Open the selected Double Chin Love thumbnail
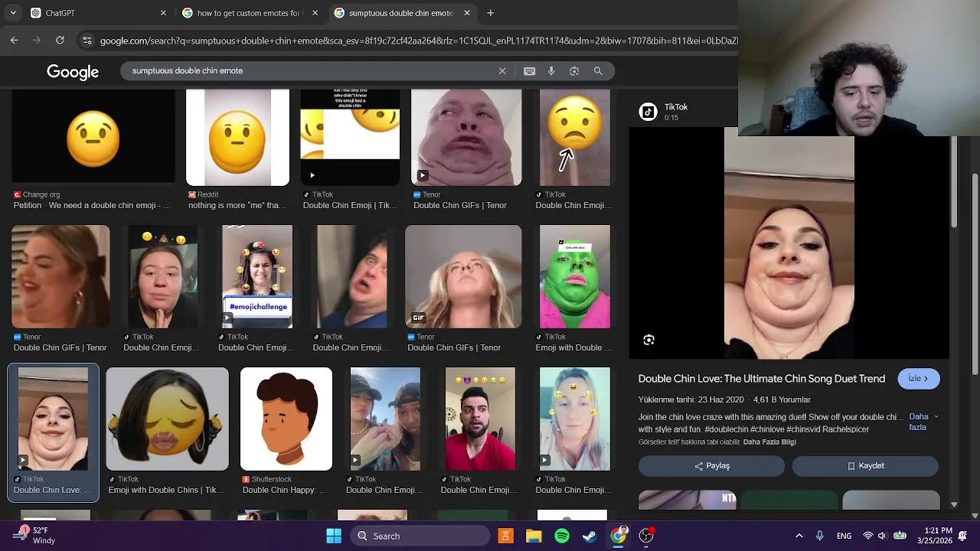The width and height of the screenshot is (980, 551). pos(53,419)
